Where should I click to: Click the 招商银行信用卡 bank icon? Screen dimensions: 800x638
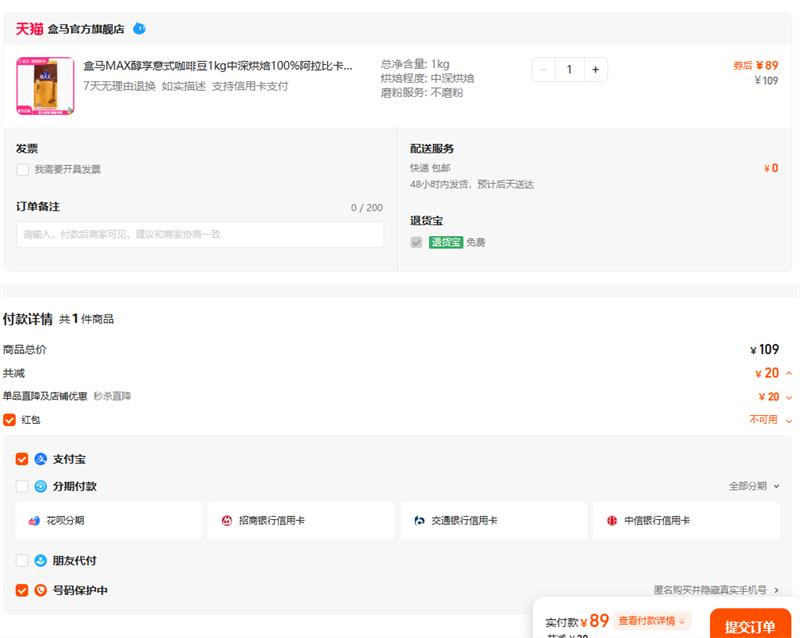coord(226,520)
